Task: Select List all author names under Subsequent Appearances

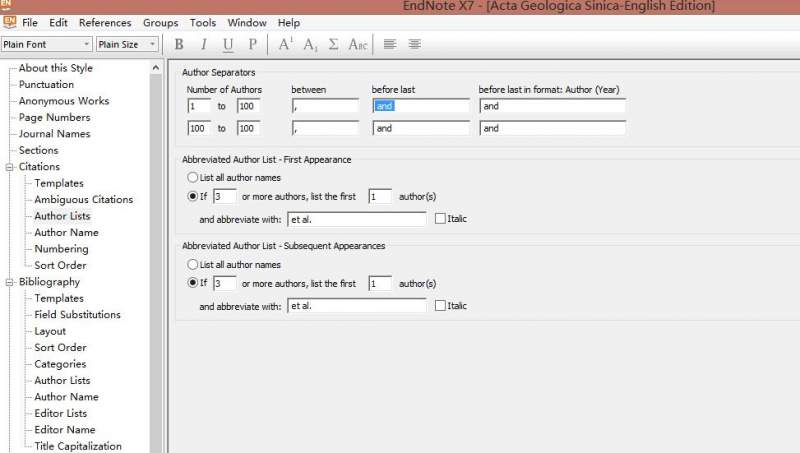Action: click(192, 265)
